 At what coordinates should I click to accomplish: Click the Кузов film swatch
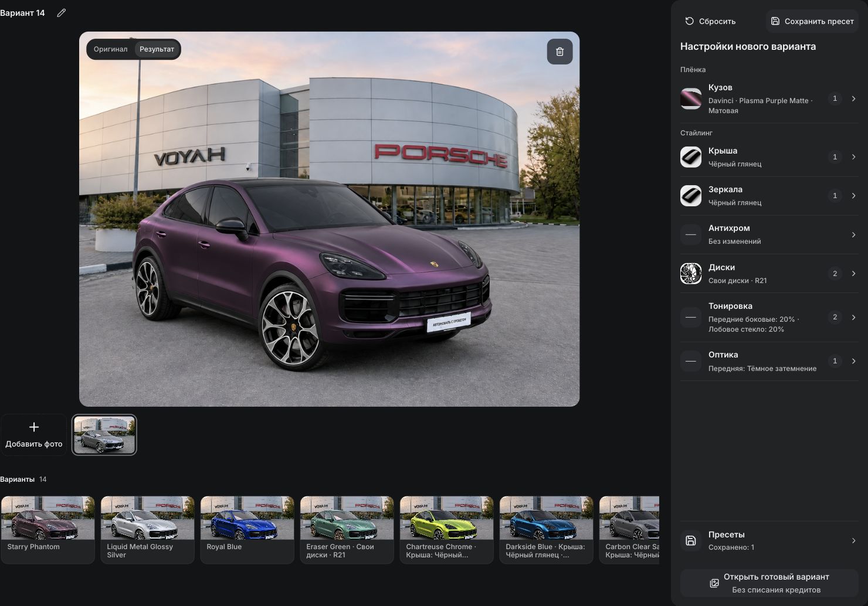pyautogui.click(x=691, y=99)
